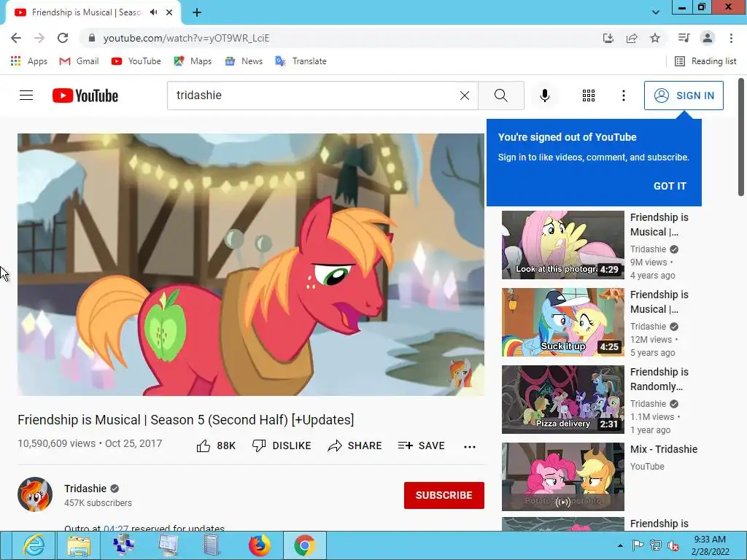Open more actions ellipsis below the video

pyautogui.click(x=470, y=447)
